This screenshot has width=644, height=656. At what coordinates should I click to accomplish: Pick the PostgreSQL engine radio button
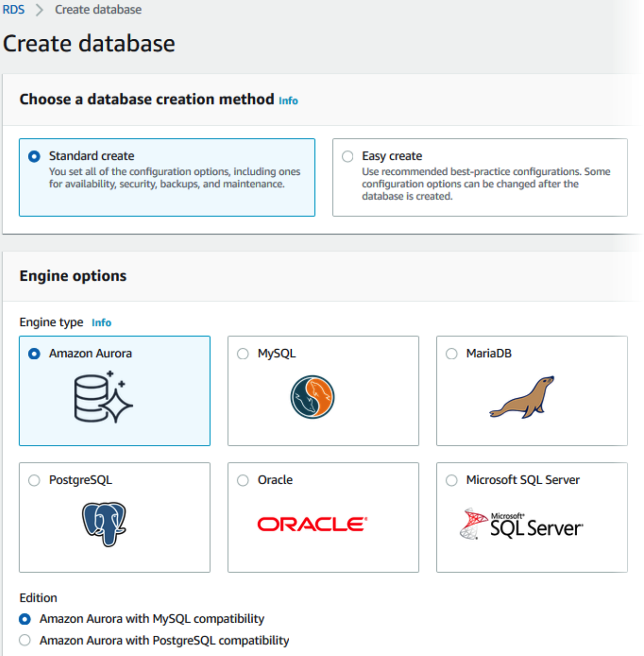click(34, 480)
